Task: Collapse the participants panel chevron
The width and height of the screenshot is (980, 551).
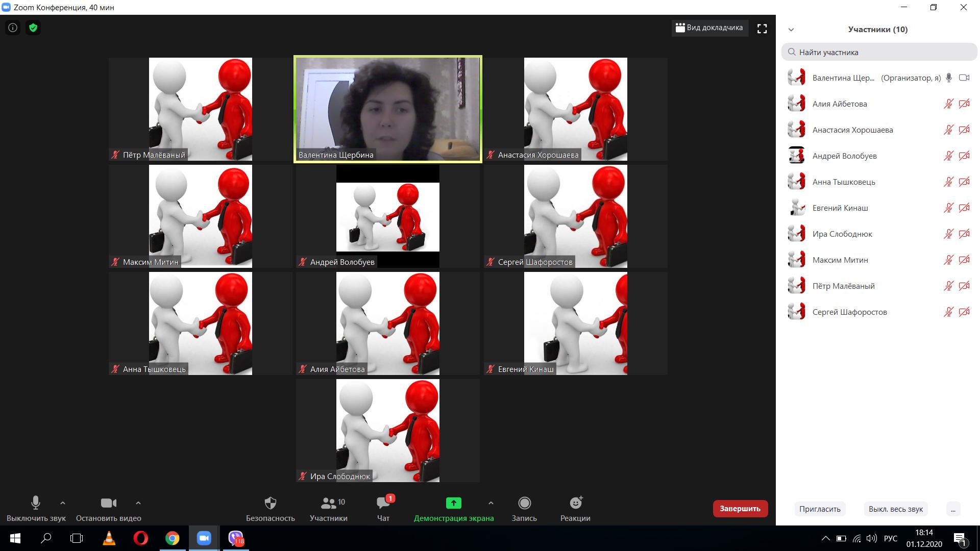Action: (x=791, y=30)
